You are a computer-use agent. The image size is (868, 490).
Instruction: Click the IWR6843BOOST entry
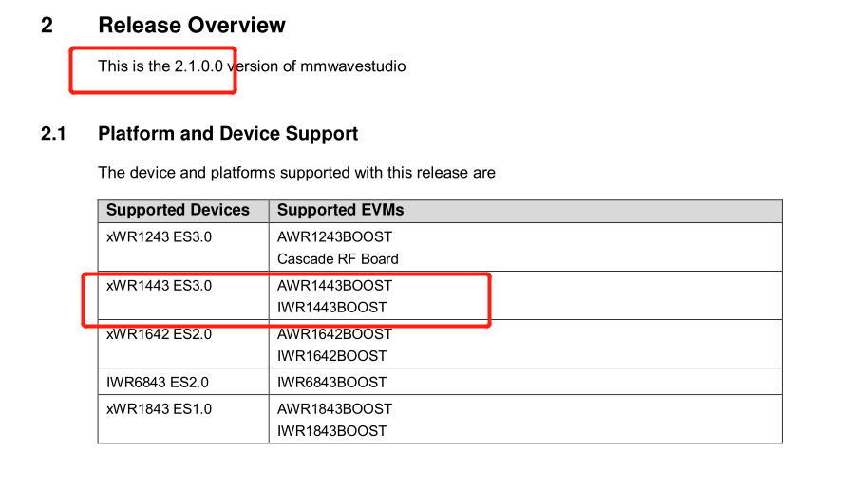(x=332, y=382)
